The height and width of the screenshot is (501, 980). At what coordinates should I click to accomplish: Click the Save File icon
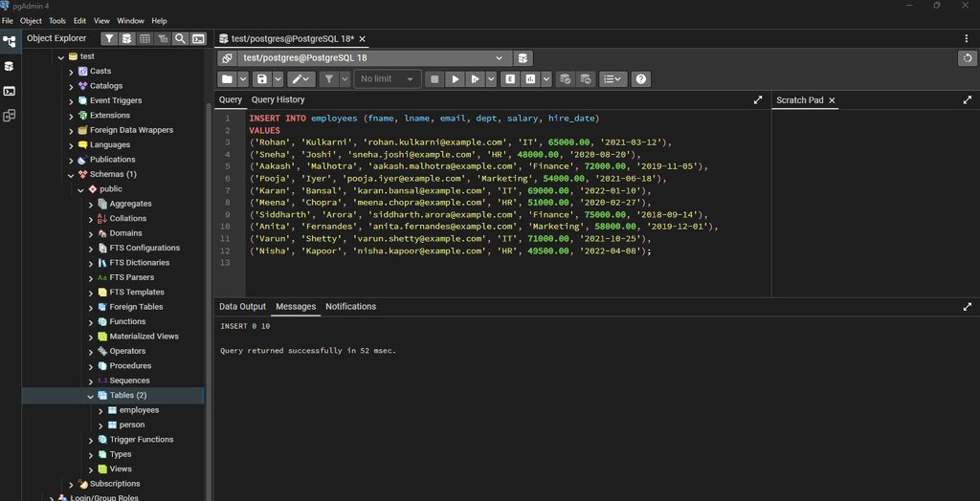(x=262, y=79)
